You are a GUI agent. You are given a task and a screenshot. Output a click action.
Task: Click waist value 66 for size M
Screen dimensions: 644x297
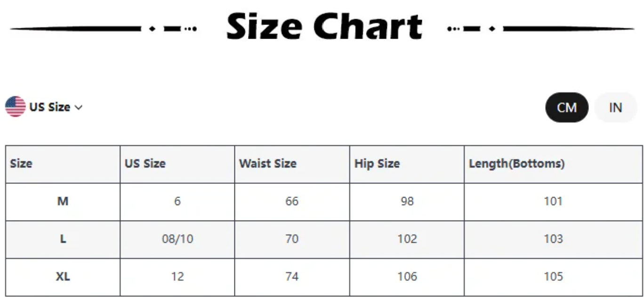(292, 201)
